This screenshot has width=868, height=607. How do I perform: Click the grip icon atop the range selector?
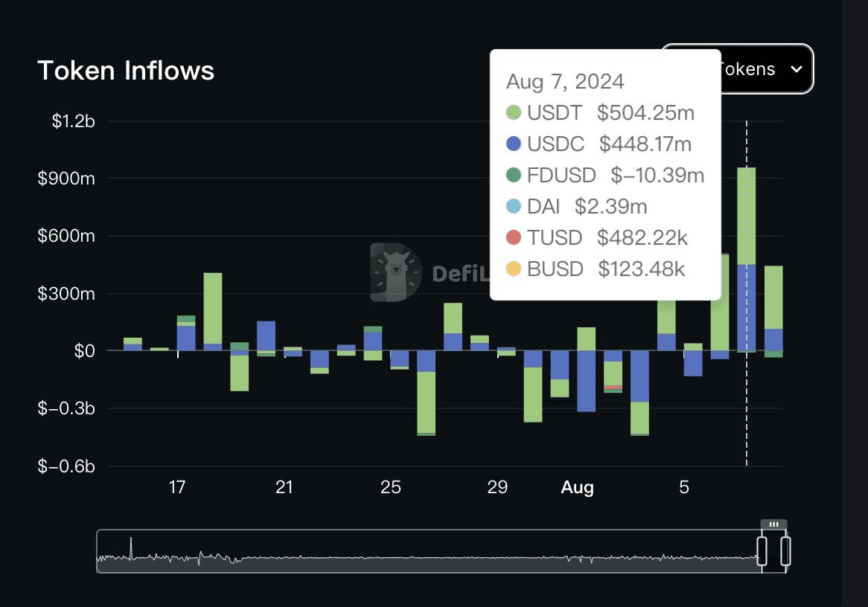(x=773, y=524)
